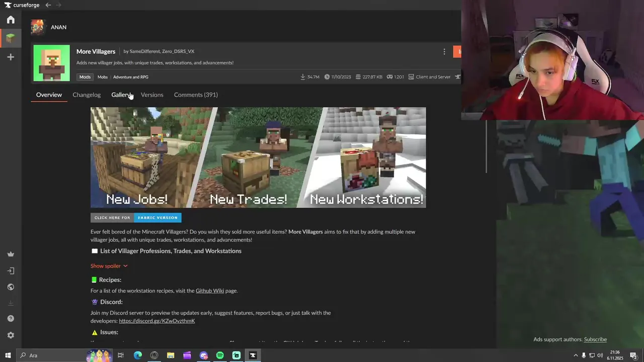Click the More Villagers mod avatar
The height and width of the screenshot is (362, 644).
[51, 63]
